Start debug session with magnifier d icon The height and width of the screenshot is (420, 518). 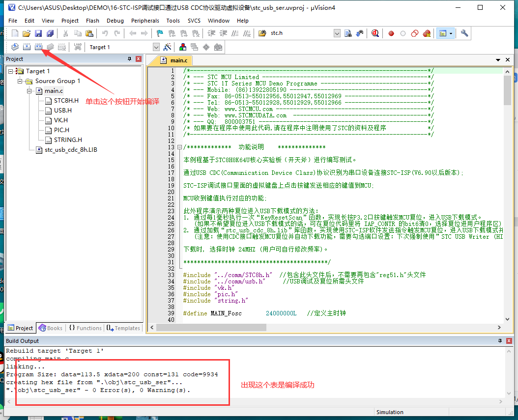coord(375,33)
